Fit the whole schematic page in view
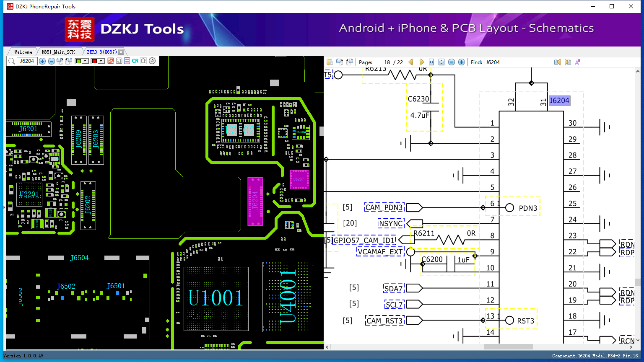 [441, 62]
